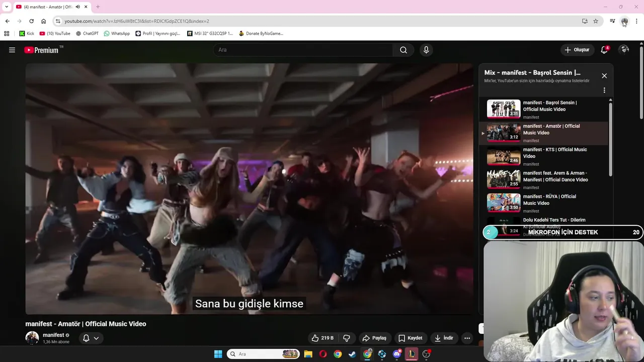644x362 pixels.
Task: Open Mix playlist three-dot options
Action: click(x=604, y=90)
